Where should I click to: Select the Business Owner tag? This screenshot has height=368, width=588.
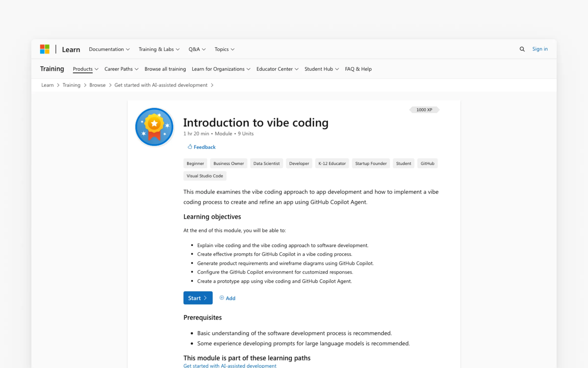coord(229,163)
